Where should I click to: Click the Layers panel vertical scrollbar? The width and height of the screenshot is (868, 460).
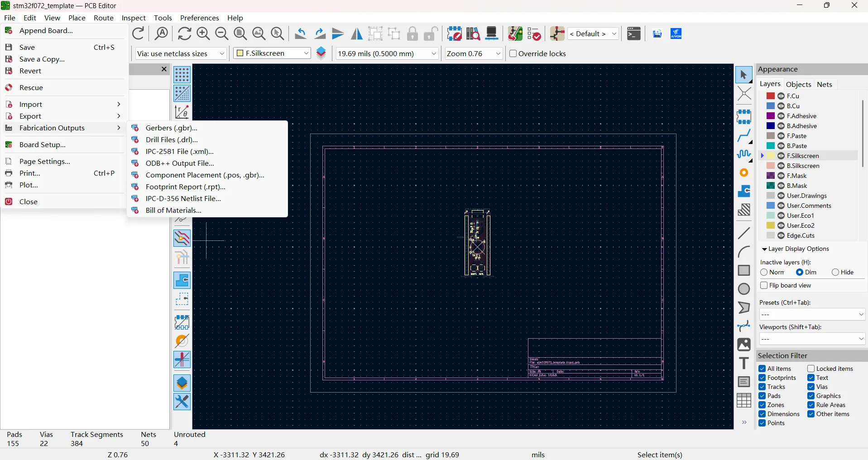pos(863,134)
